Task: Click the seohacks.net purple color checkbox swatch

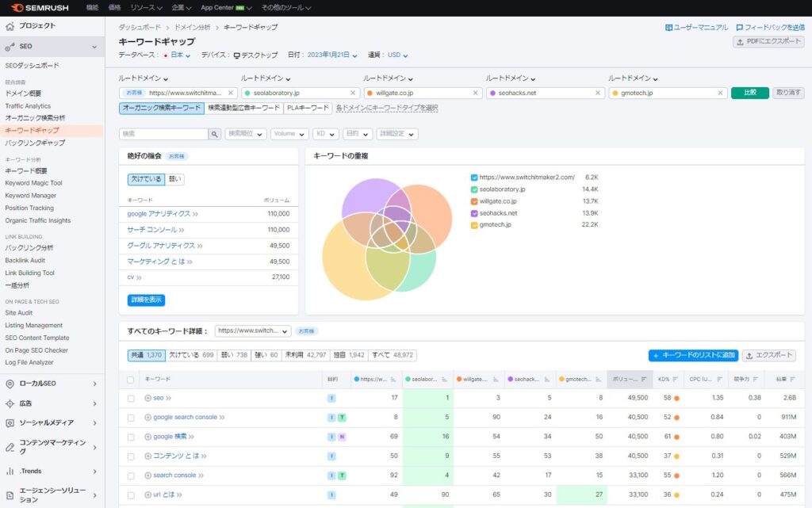Action: (x=474, y=213)
